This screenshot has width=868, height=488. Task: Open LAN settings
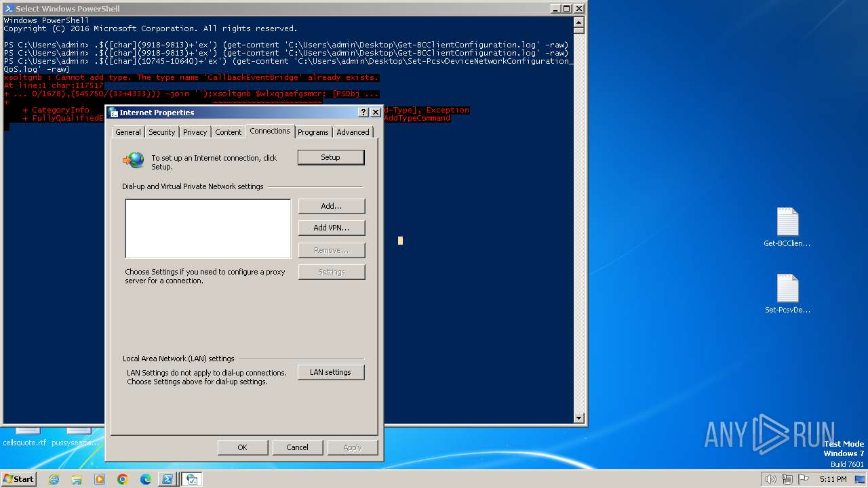tap(330, 372)
